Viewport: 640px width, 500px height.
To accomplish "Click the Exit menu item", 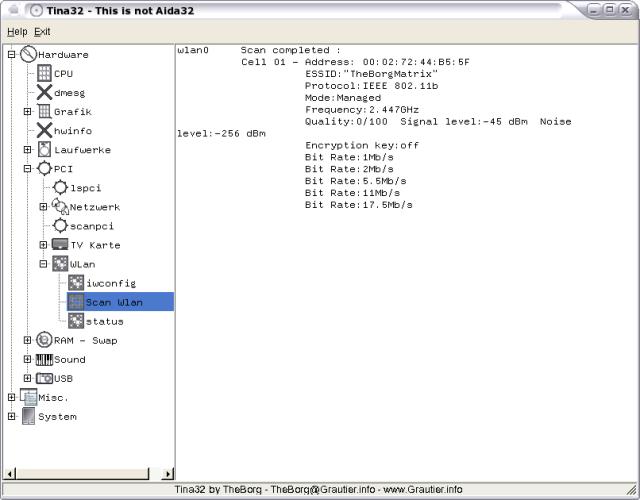I will (42, 31).
